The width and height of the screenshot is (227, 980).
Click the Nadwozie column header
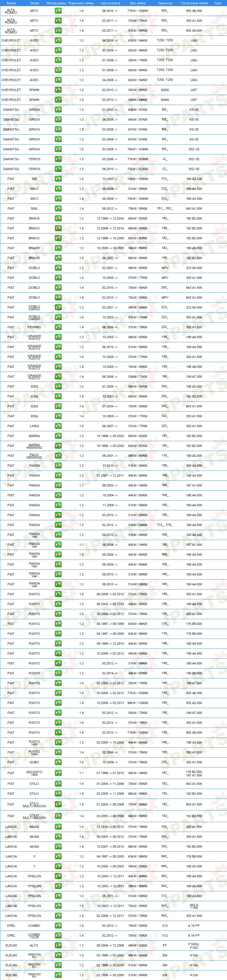[x=165, y=3]
